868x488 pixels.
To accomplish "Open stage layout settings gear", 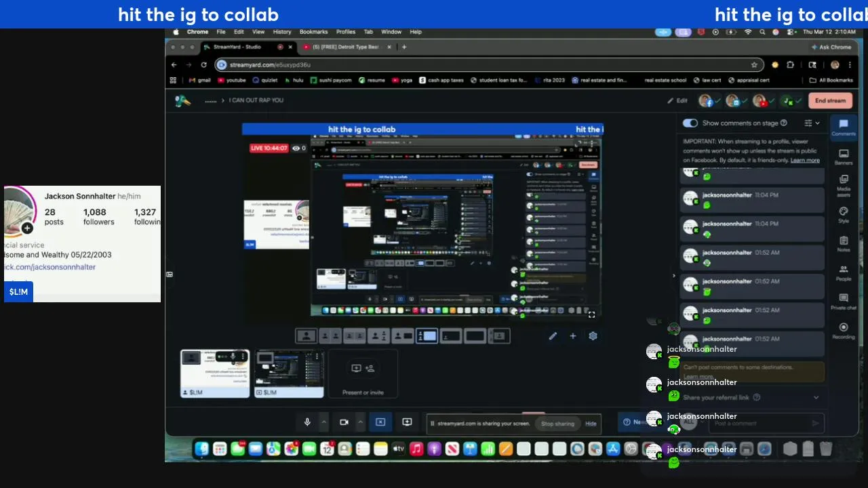I will pos(593,335).
